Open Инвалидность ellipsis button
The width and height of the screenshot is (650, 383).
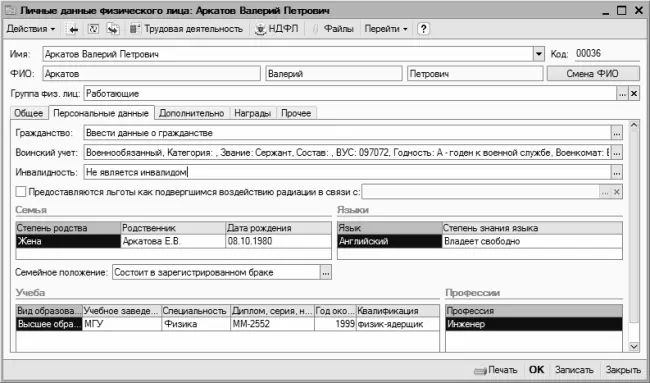[x=617, y=172]
